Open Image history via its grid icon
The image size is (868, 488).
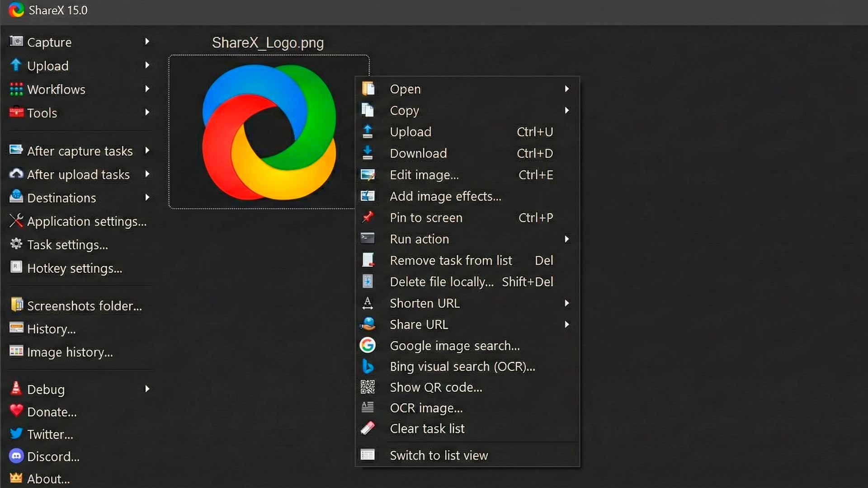pos(16,352)
